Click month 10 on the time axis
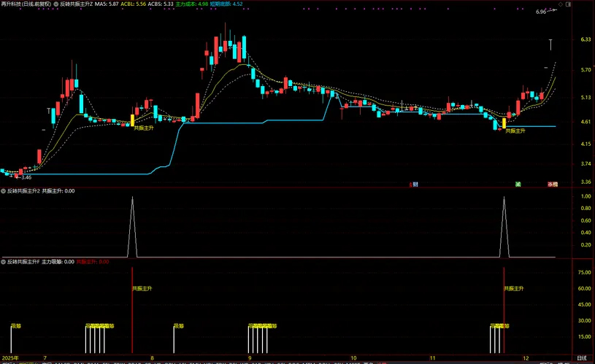The width and height of the screenshot is (595, 364). click(353, 358)
